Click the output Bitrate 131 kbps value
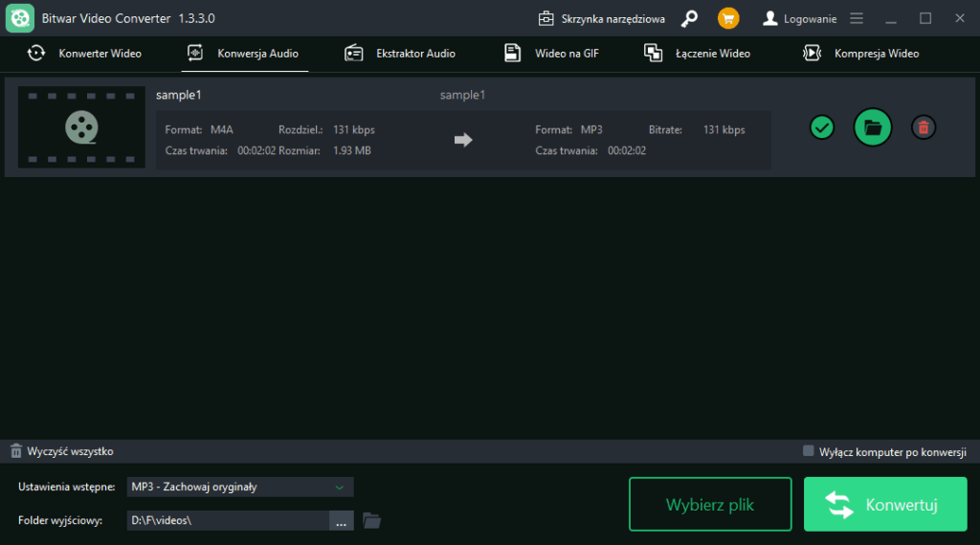Image resolution: width=980 pixels, height=545 pixels. coord(724,130)
